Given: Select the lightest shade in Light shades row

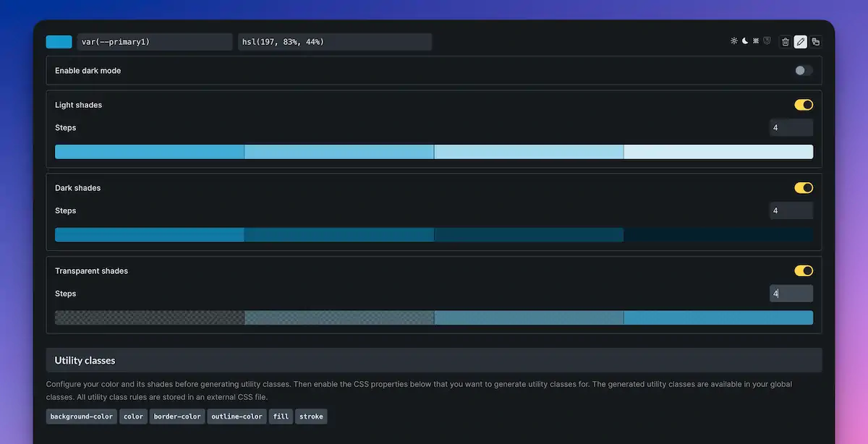Looking at the screenshot, I should [718, 151].
